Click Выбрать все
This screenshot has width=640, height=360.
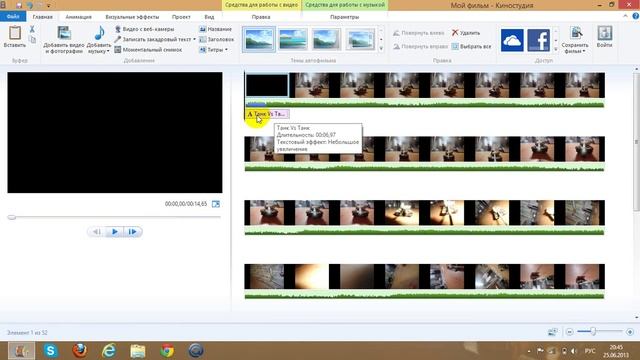click(471, 47)
